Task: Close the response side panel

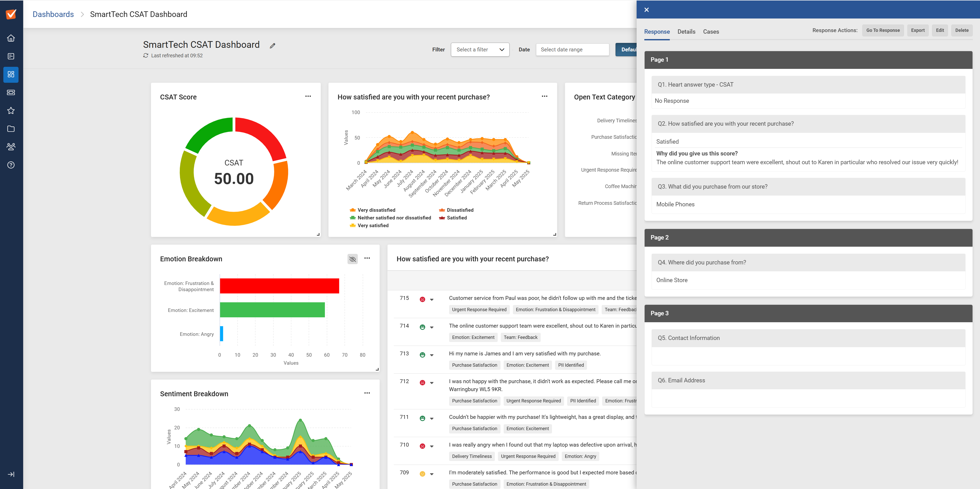Action: (x=646, y=10)
